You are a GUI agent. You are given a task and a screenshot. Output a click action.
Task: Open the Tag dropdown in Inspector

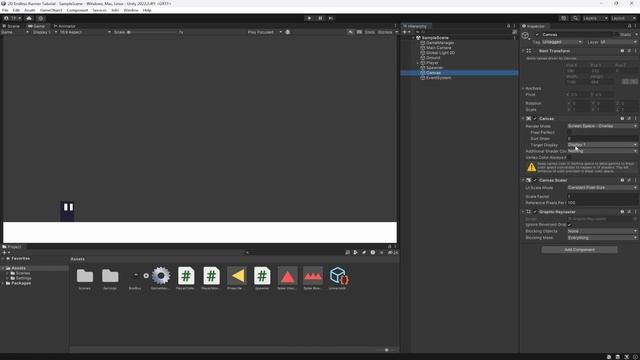pos(562,42)
